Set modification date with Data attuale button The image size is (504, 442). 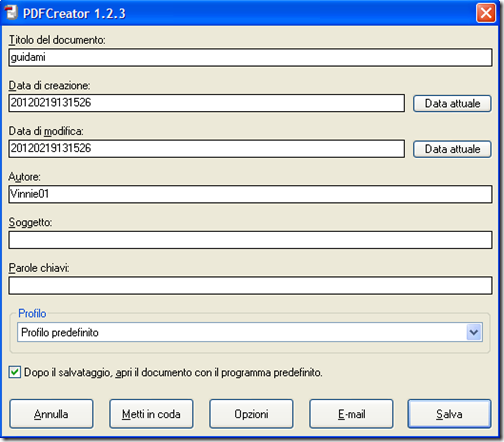[x=452, y=149]
